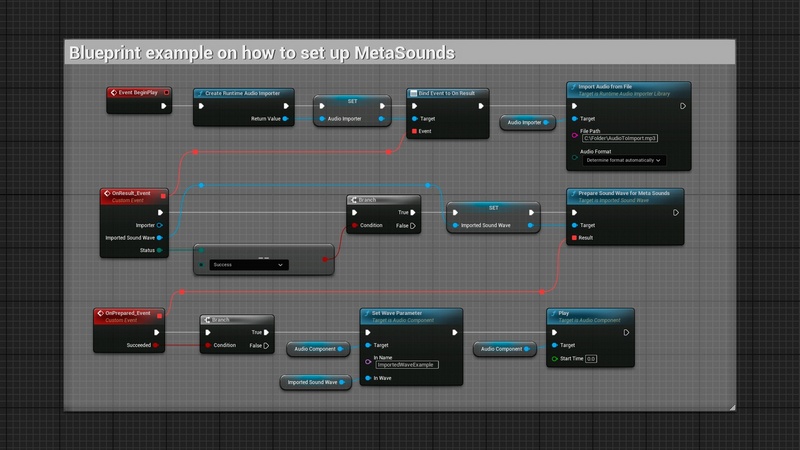Click the red Event pin on Bind Event node
Screen dimensions: 800x450
(414, 131)
